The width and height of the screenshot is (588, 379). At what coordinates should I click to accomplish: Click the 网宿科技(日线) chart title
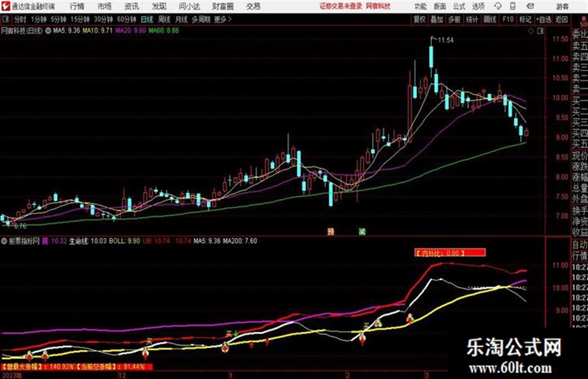[22, 30]
